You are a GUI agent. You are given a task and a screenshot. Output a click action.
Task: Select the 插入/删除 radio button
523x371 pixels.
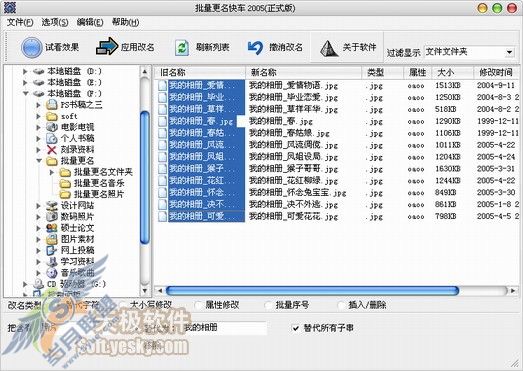pyautogui.click(x=341, y=305)
